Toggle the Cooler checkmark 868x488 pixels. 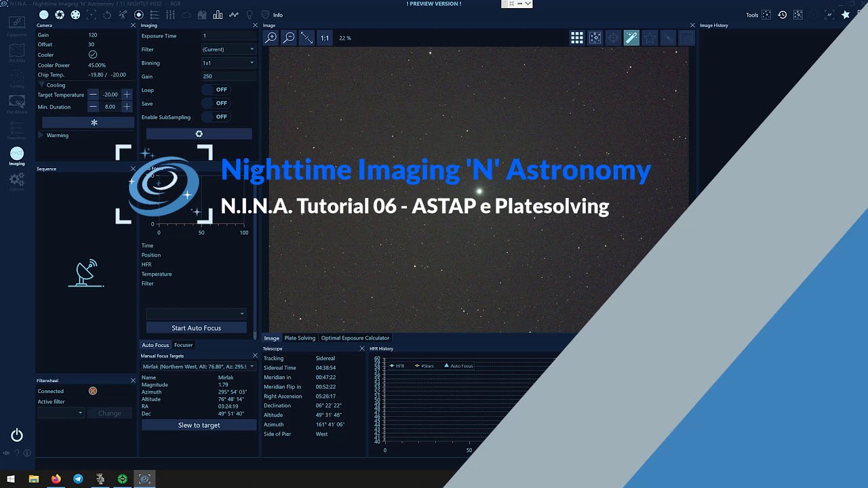(x=93, y=55)
